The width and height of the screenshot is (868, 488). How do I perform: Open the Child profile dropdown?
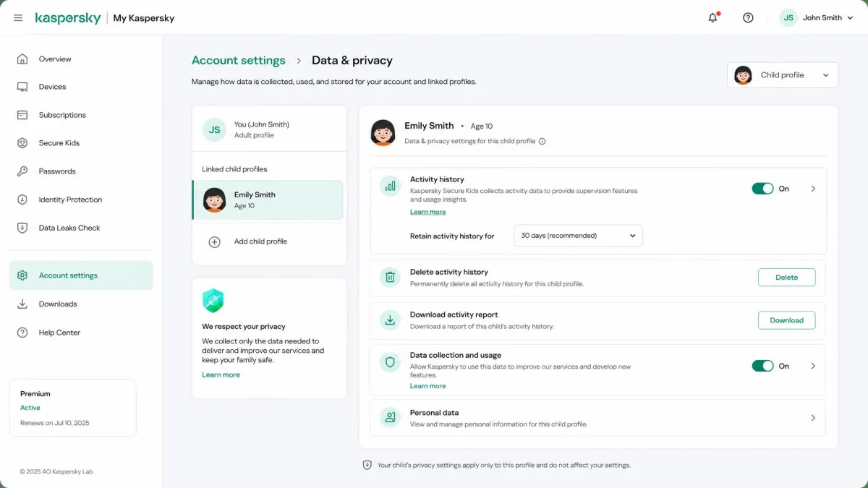[x=783, y=75]
